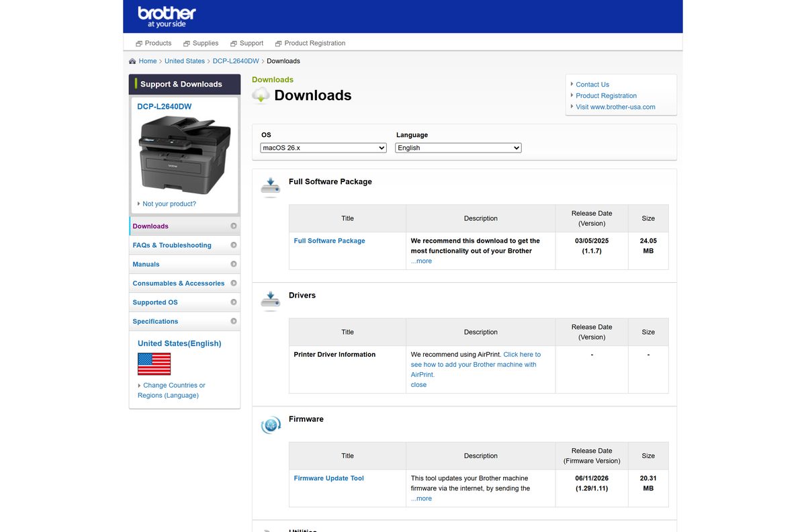Visit www.brother-usa.com link
This screenshot has height=532, width=806.
[x=615, y=107]
